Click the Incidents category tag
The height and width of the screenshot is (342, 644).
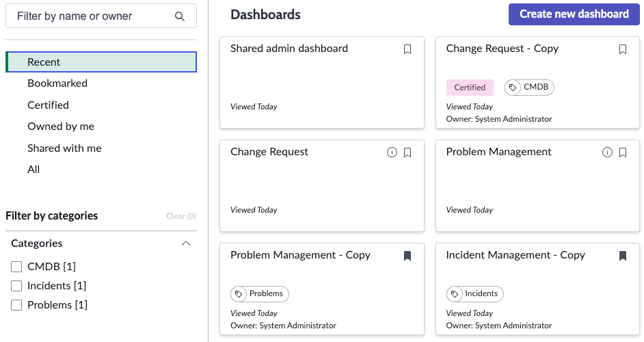pyautogui.click(x=474, y=294)
